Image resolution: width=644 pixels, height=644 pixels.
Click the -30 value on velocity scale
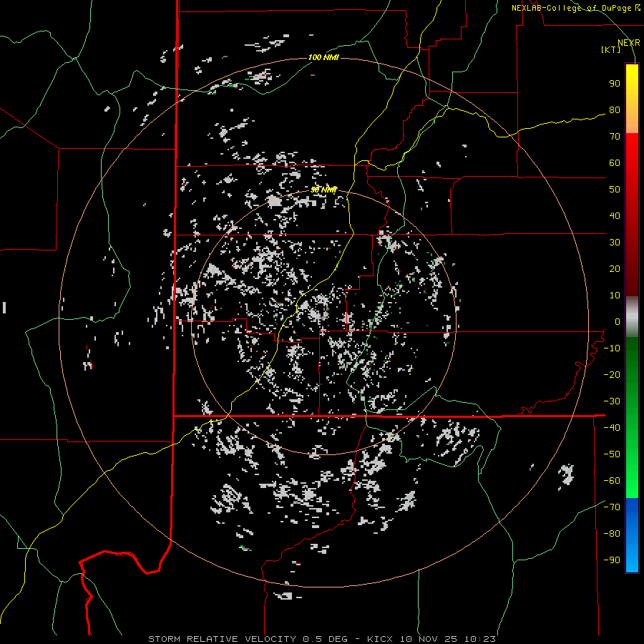[x=612, y=401]
